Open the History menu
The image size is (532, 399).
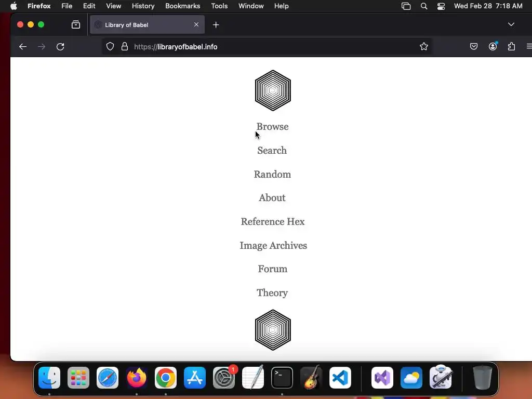tap(143, 6)
